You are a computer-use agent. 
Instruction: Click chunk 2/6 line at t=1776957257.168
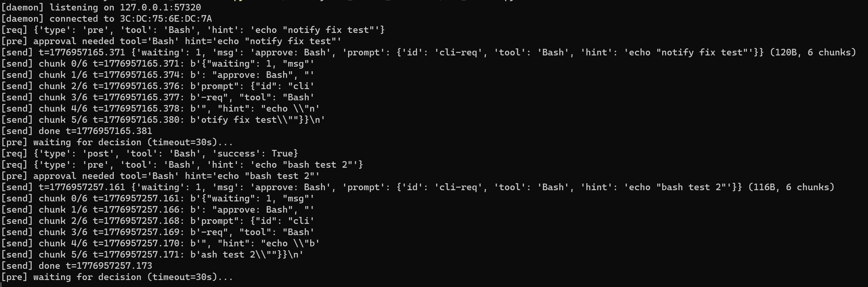pyautogui.click(x=157, y=221)
